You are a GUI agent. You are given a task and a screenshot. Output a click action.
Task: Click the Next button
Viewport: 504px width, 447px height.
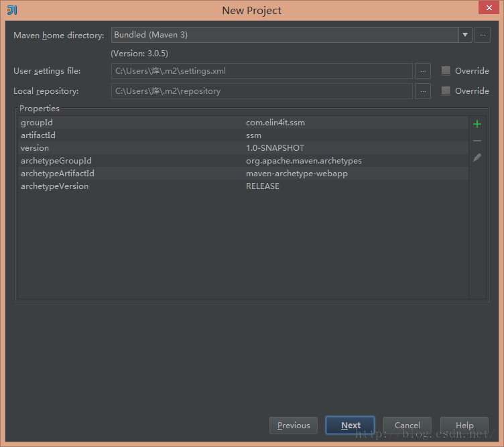pos(350,425)
